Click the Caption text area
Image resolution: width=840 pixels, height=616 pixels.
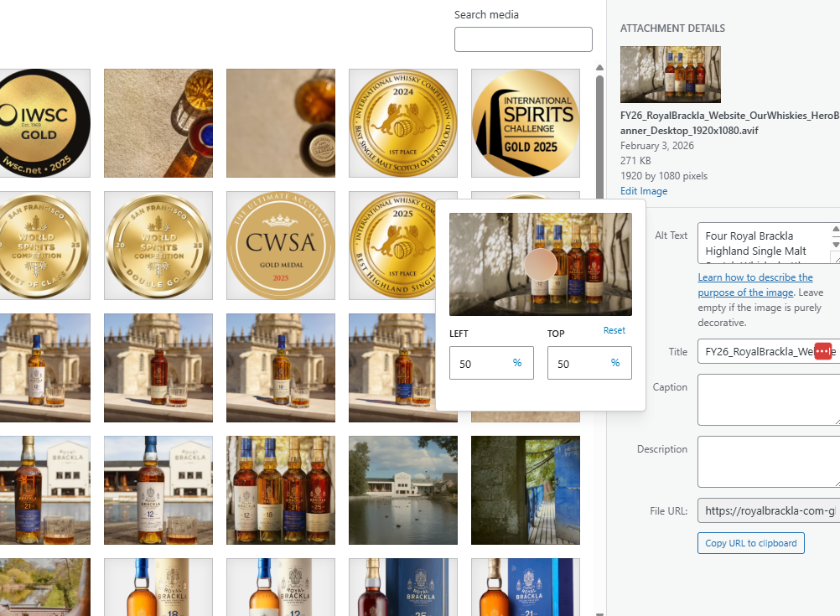tap(767, 400)
